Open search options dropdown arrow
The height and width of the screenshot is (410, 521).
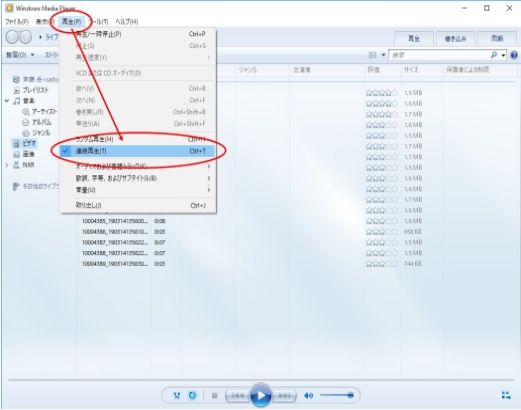[503, 55]
